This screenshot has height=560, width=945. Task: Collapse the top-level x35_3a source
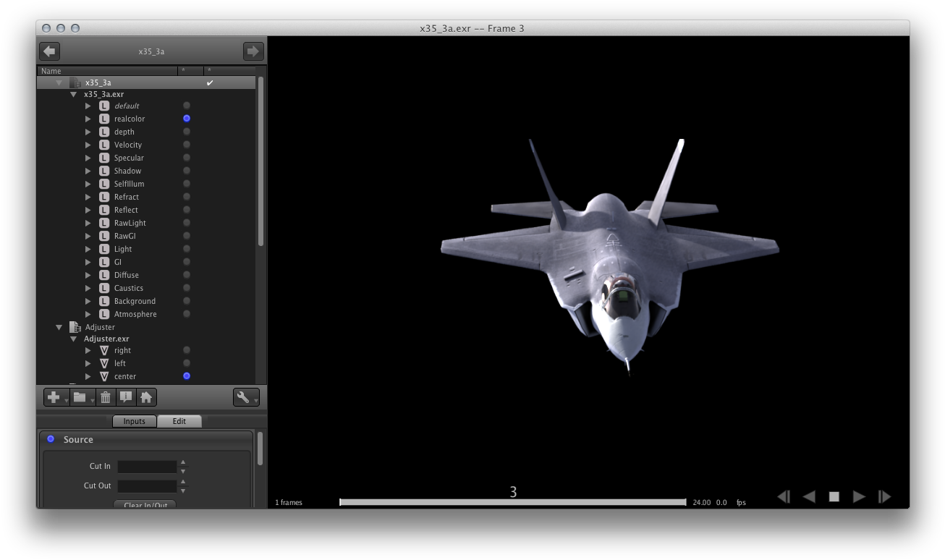(59, 83)
